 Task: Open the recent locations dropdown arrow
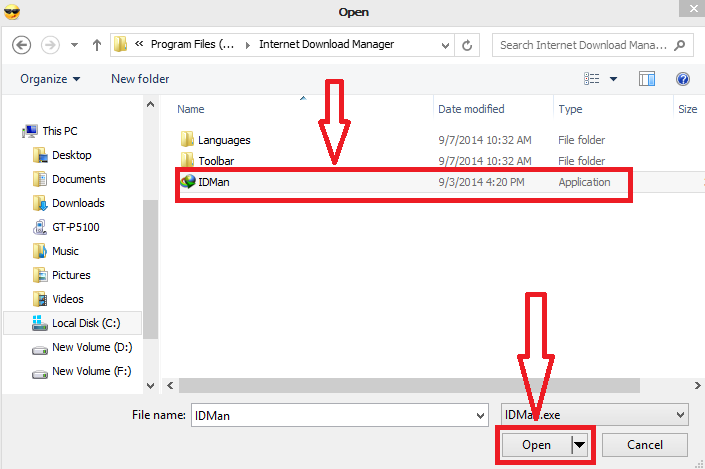pyautogui.click(x=75, y=45)
